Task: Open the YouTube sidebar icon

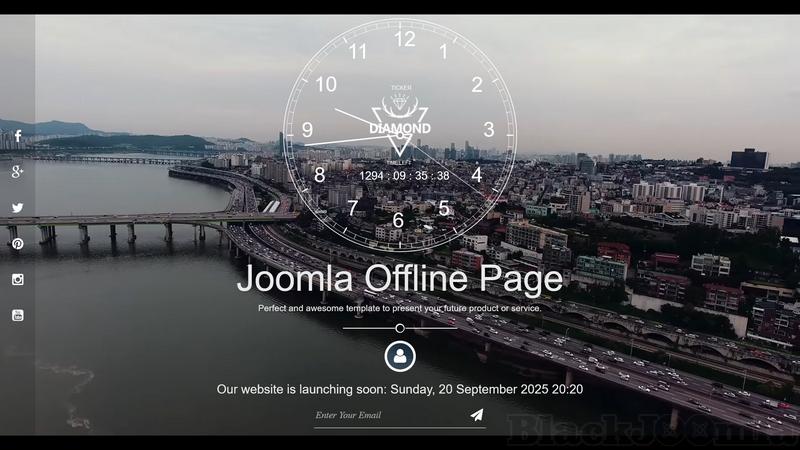Action: (18, 315)
